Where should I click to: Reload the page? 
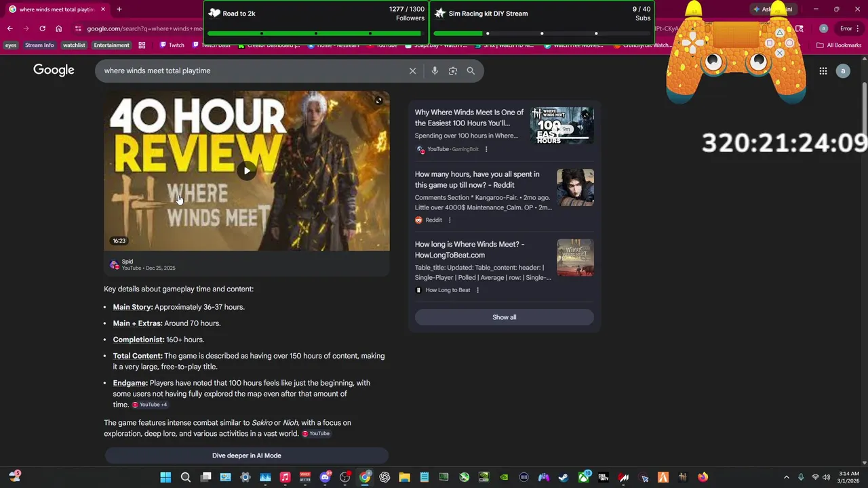42,28
